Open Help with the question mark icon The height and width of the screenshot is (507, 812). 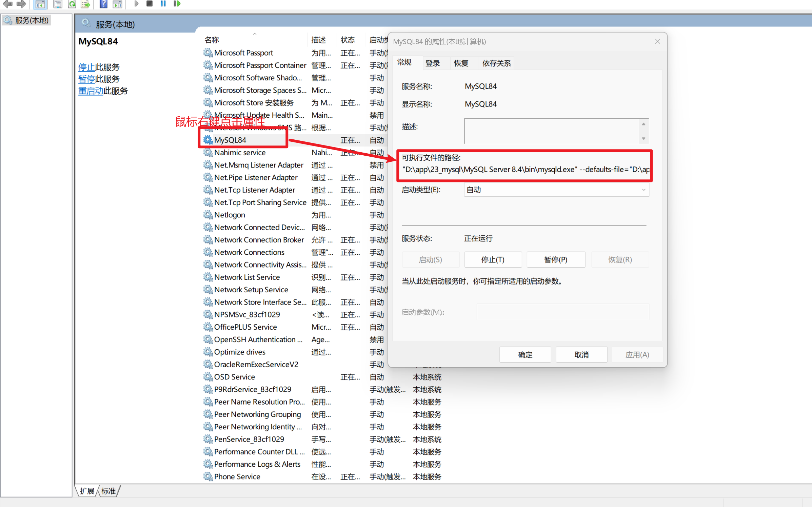click(103, 4)
